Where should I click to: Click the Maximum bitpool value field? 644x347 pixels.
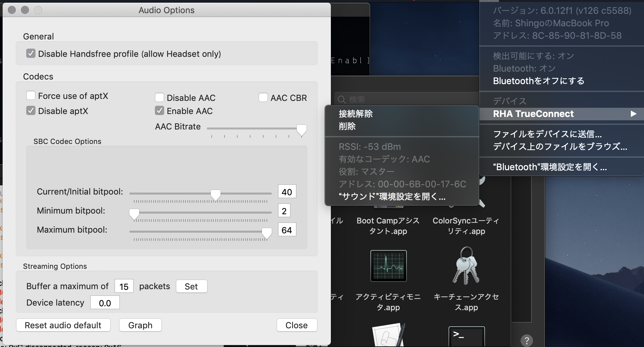[x=287, y=230]
